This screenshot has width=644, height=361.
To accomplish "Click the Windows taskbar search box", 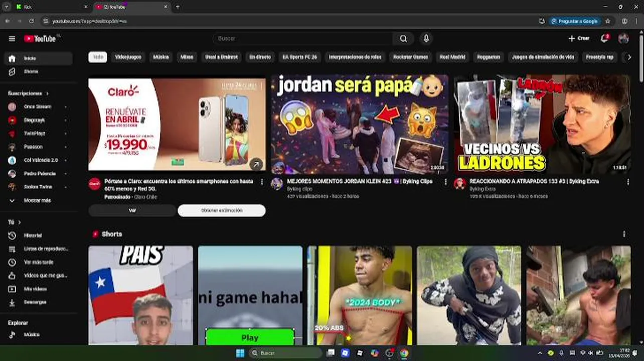I will click(x=286, y=353).
